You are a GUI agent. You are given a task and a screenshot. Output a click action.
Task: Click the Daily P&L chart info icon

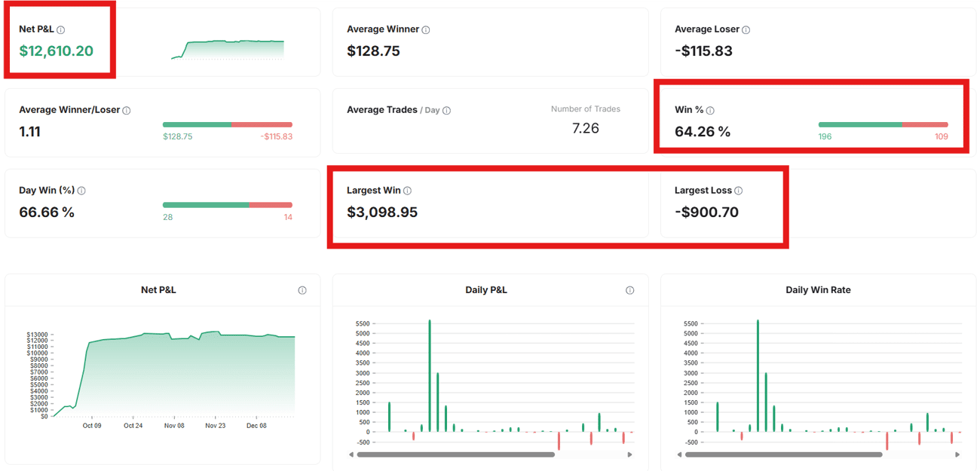click(629, 290)
